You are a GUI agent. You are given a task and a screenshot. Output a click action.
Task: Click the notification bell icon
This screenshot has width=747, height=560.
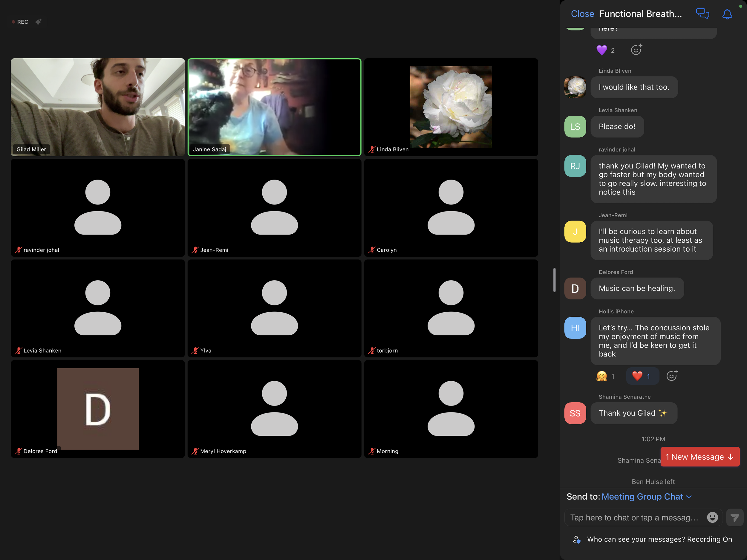(727, 14)
